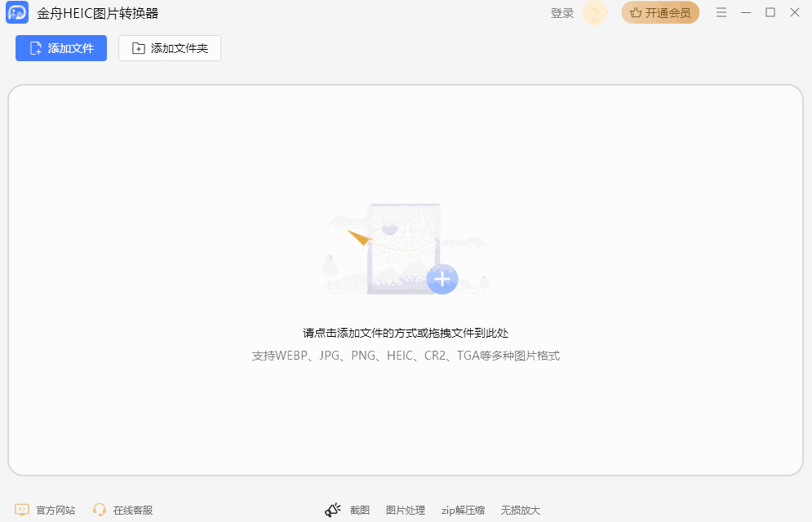Image resolution: width=812 pixels, height=522 pixels.
Task: Click the crown icon on 开通会员
Action: tap(635, 12)
